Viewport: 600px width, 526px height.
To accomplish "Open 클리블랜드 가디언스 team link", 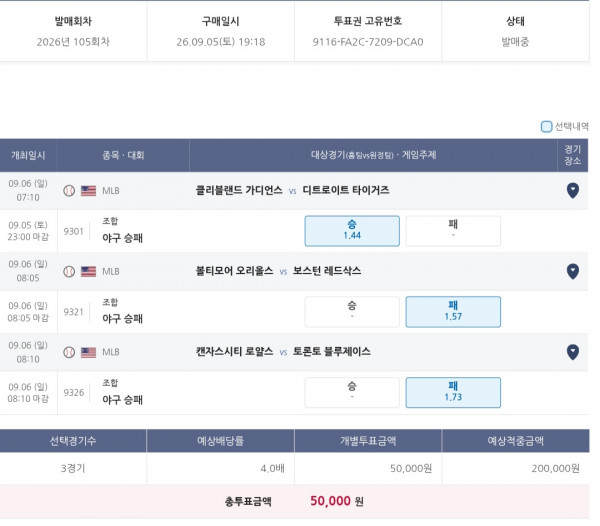I will tap(239, 190).
